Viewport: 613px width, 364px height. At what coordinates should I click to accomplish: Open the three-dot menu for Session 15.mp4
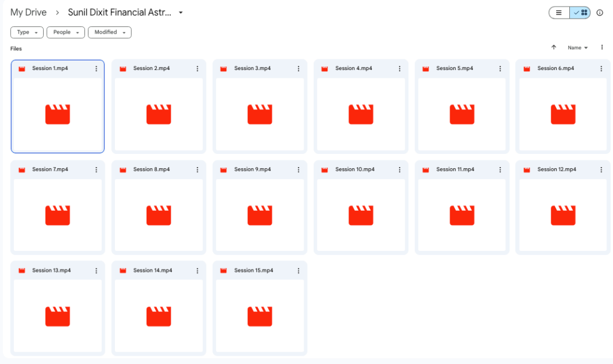[x=298, y=271]
